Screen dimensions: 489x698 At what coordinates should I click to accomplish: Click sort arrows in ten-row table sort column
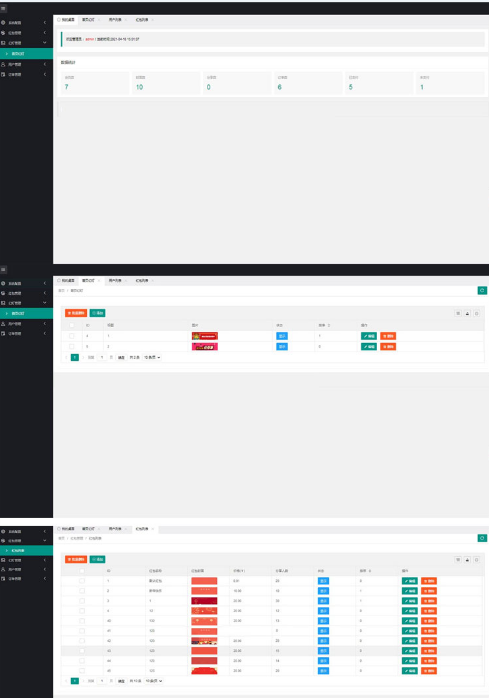[x=370, y=571]
